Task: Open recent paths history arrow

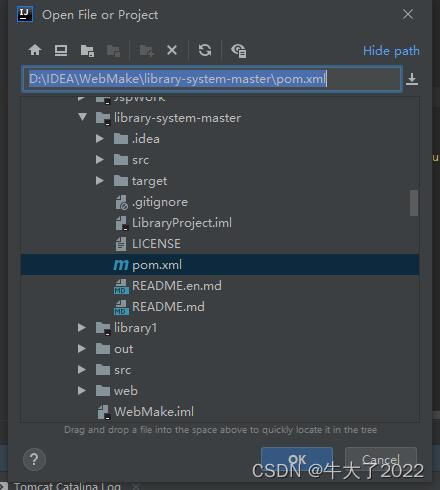Action: [412, 79]
